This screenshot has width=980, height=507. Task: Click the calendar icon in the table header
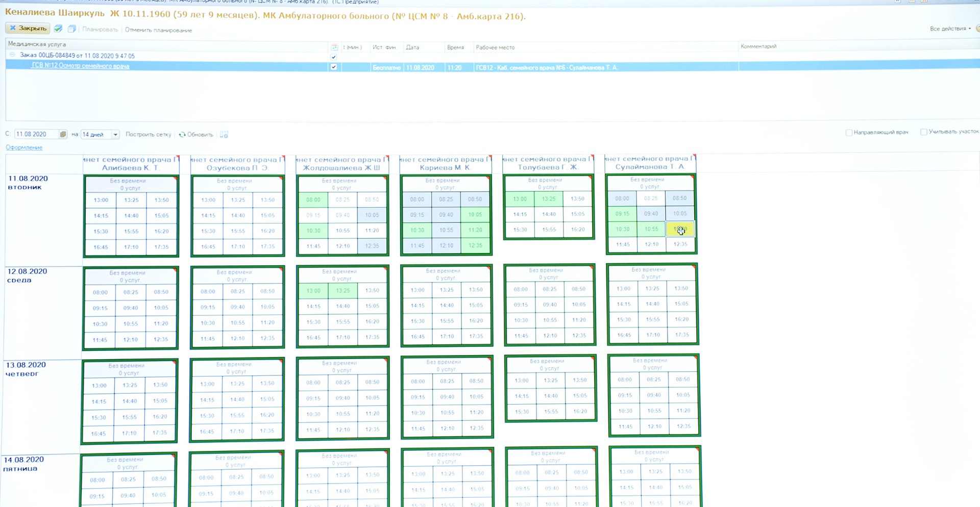[334, 47]
